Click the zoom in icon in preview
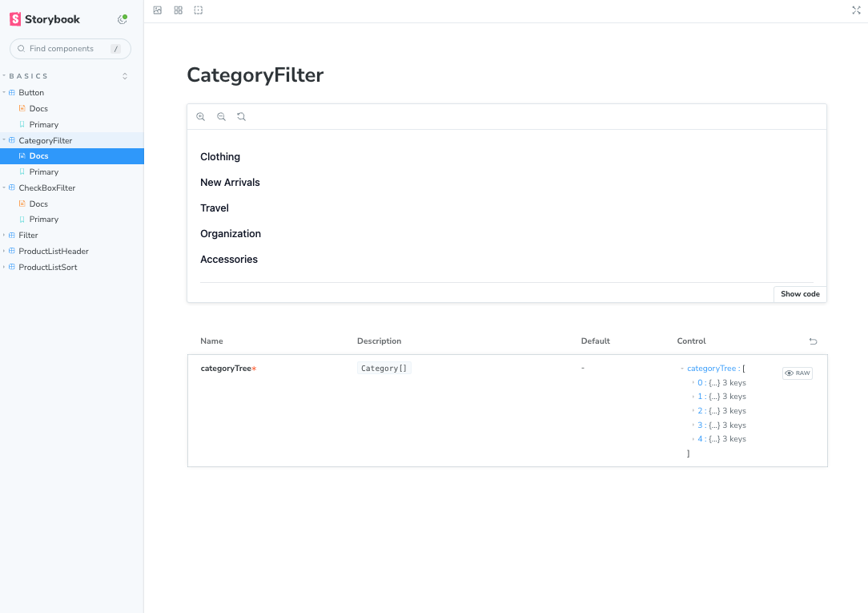The height and width of the screenshot is (613, 868). 201,117
